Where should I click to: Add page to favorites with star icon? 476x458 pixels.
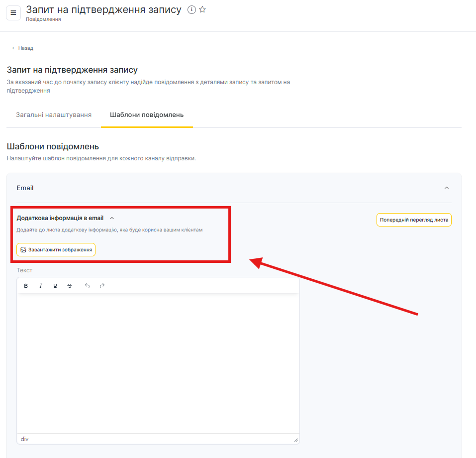202,10
